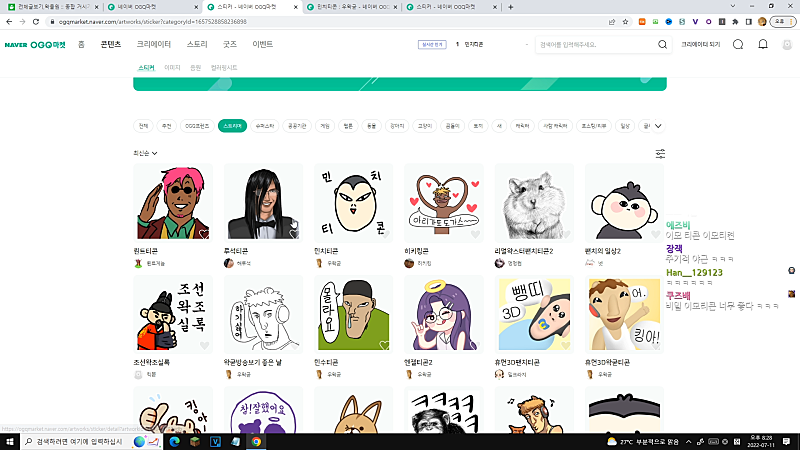Screen dimensions: 800x450
Task: Select the 동물 category chip
Action: click(371, 126)
